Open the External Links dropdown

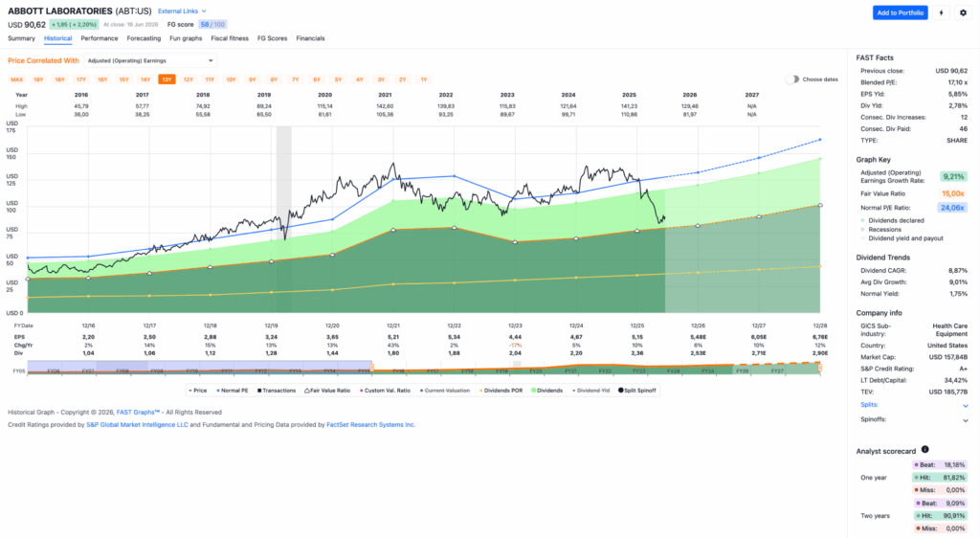click(x=182, y=11)
